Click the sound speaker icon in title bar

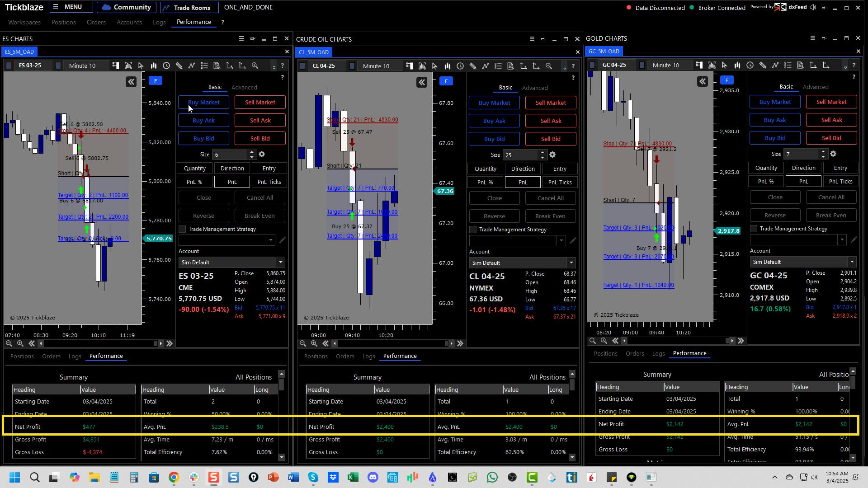(813, 8)
